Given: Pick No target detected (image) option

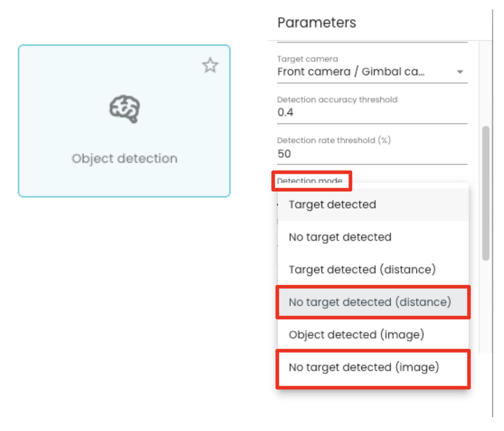Looking at the screenshot, I should click(x=373, y=367).
